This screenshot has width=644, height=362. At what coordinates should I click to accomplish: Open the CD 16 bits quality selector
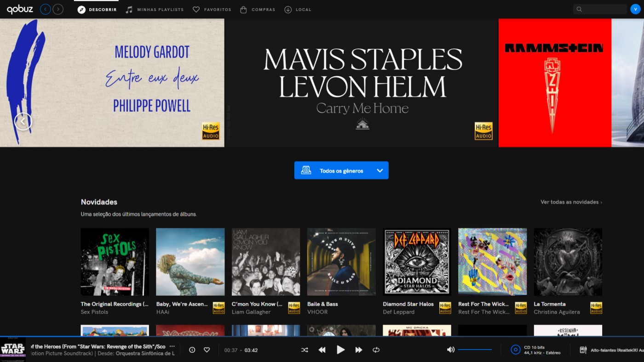[x=536, y=350]
